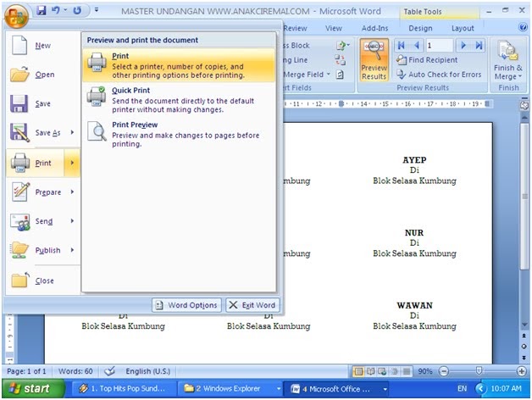Click Next Page double-arrow button

click(x=524, y=358)
